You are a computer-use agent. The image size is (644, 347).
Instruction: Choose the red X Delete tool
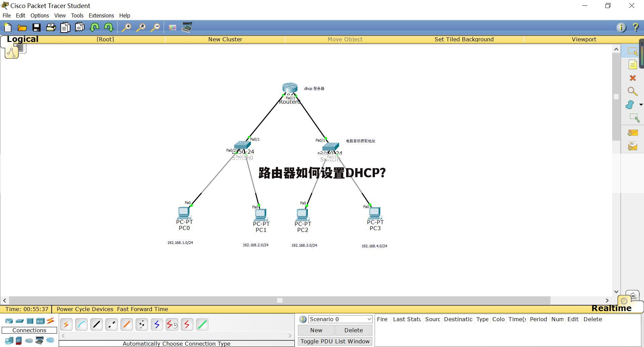point(633,78)
